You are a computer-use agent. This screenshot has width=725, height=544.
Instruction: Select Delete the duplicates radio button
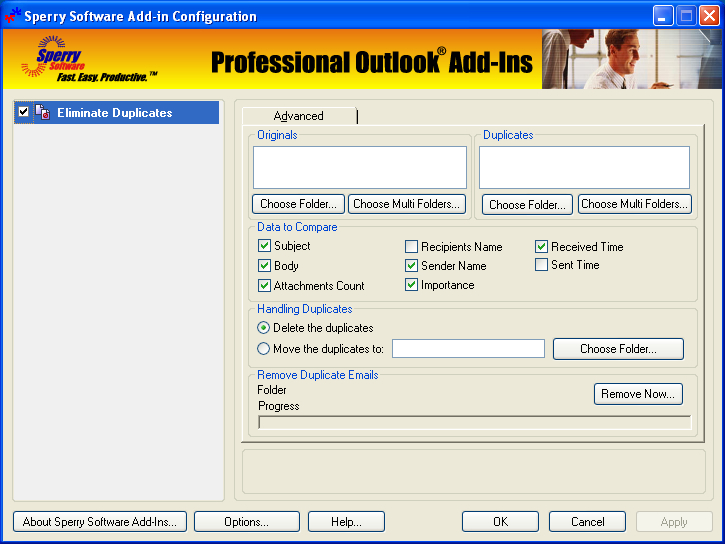(263, 328)
